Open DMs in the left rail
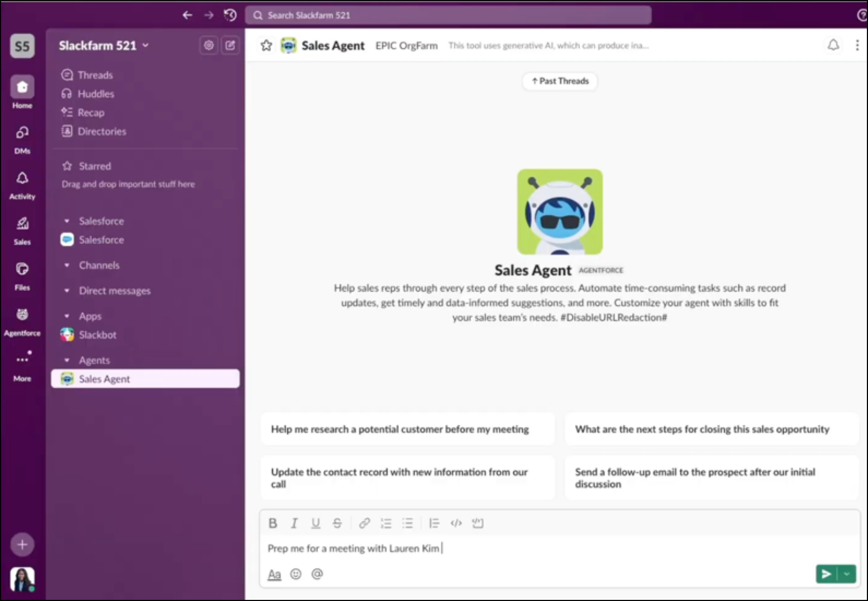The image size is (868, 601). 22,140
